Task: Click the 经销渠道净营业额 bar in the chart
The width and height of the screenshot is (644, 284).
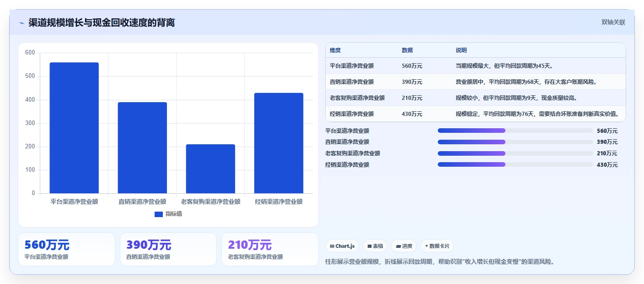Action: click(279, 143)
